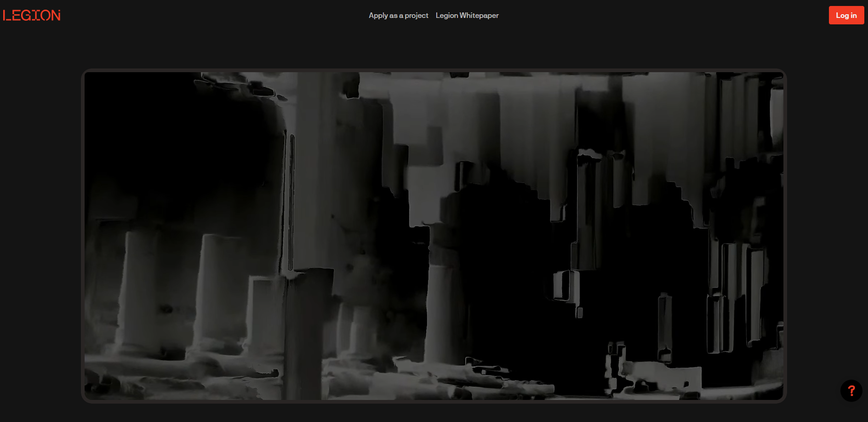868x422 pixels.
Task: Click the Log in button
Action: (846, 15)
